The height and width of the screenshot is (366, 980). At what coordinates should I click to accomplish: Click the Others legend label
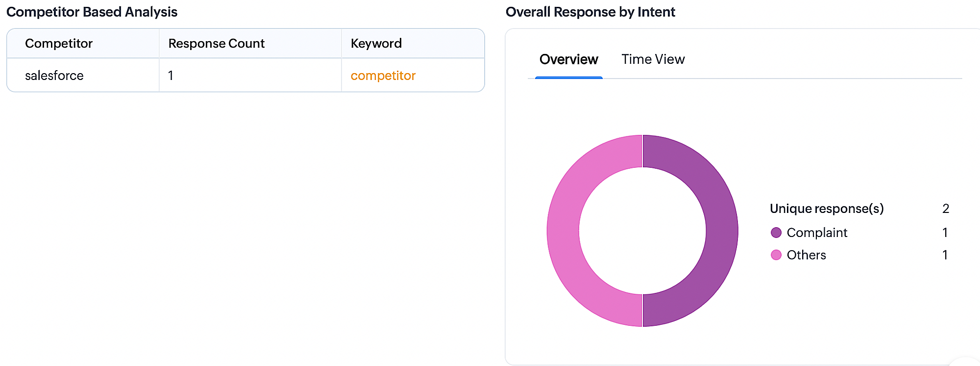(x=807, y=255)
